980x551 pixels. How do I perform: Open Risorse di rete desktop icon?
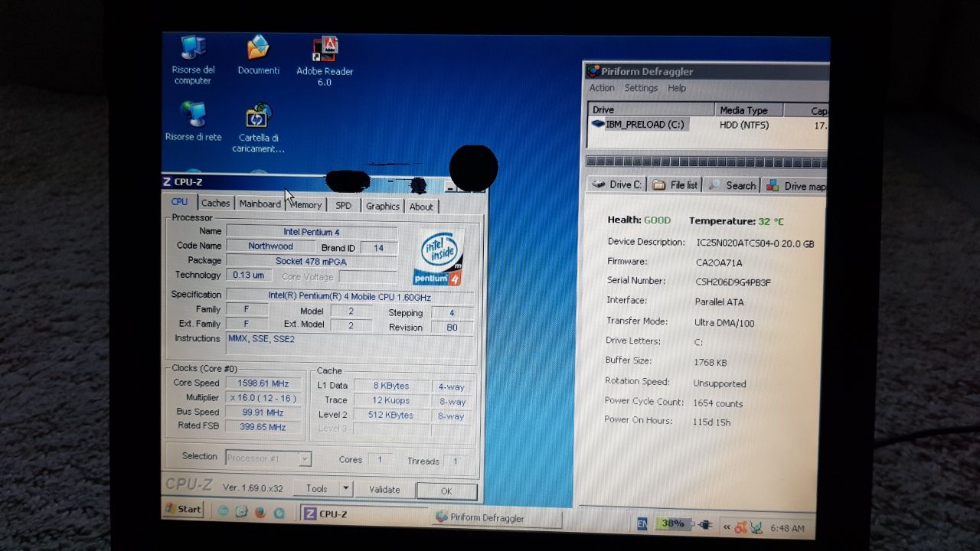pyautogui.click(x=193, y=122)
